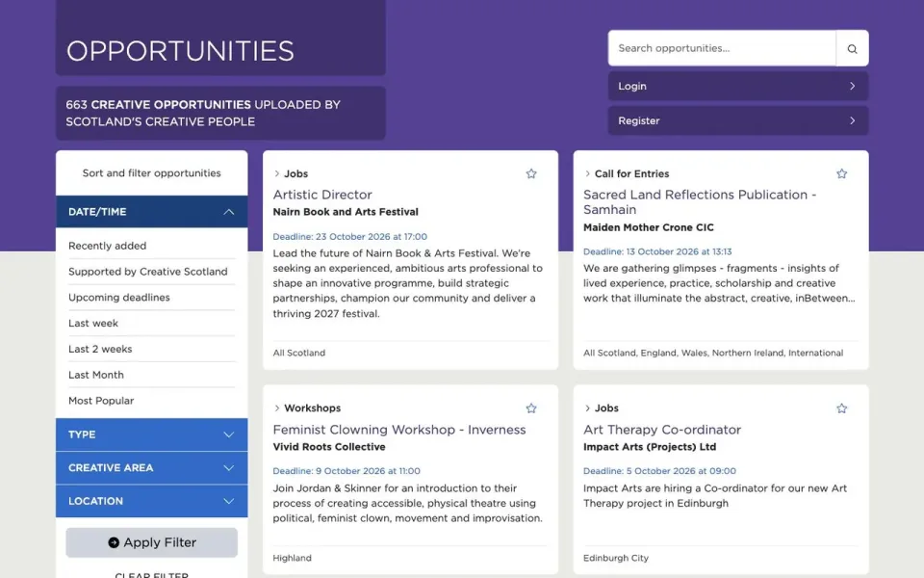Star the Feminist Clowning Workshop card

531,408
